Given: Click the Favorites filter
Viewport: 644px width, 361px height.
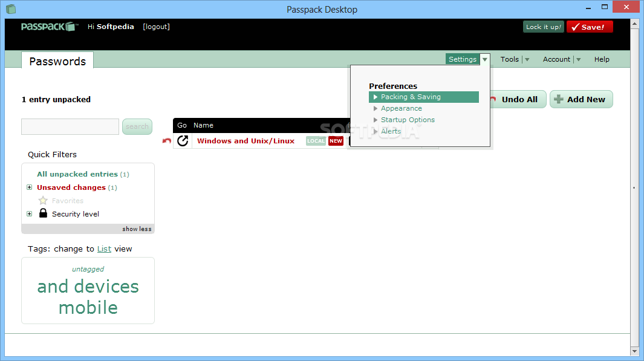Looking at the screenshot, I should coord(67,201).
